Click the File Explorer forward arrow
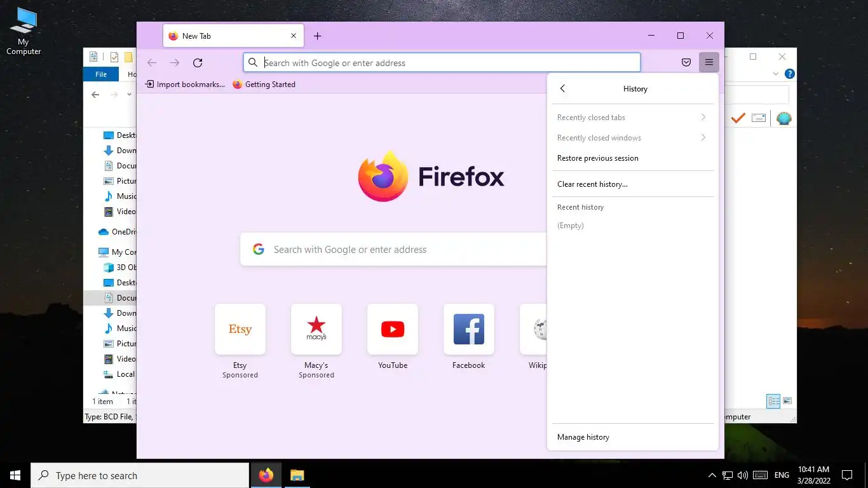Screen dimensions: 868x488 coord(114,95)
